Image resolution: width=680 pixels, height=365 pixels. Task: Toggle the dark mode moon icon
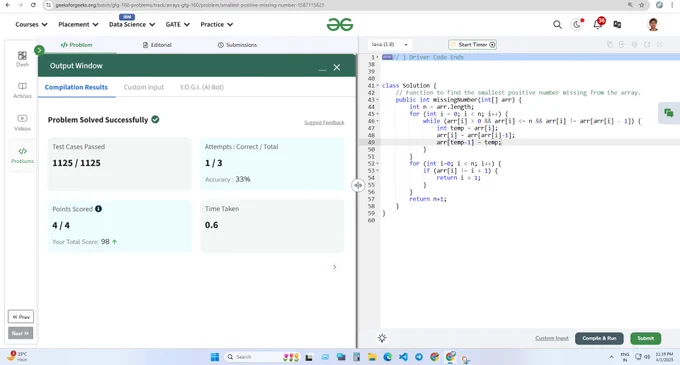pos(577,25)
